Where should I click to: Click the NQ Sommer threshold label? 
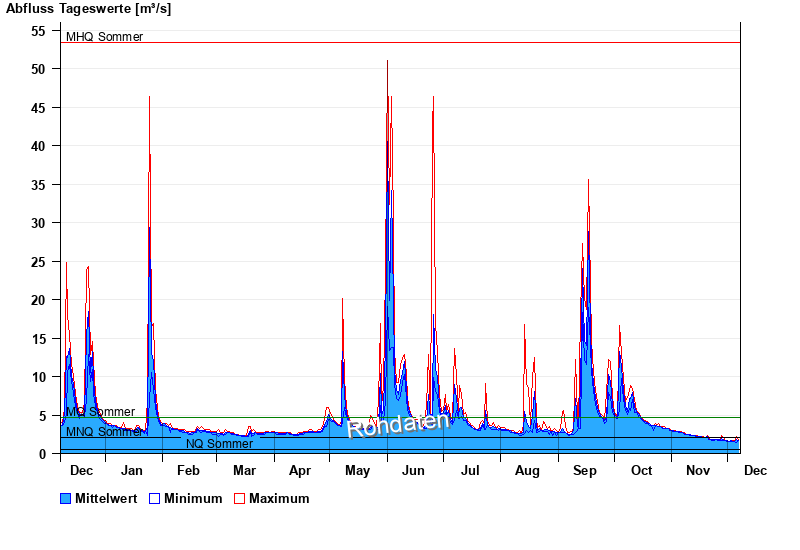pyautogui.click(x=219, y=444)
